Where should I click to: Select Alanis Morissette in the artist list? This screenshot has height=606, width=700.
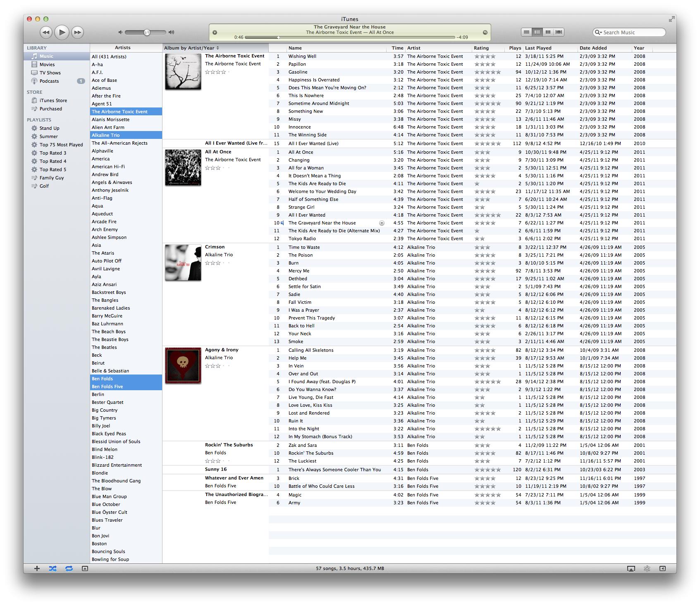pos(126,119)
